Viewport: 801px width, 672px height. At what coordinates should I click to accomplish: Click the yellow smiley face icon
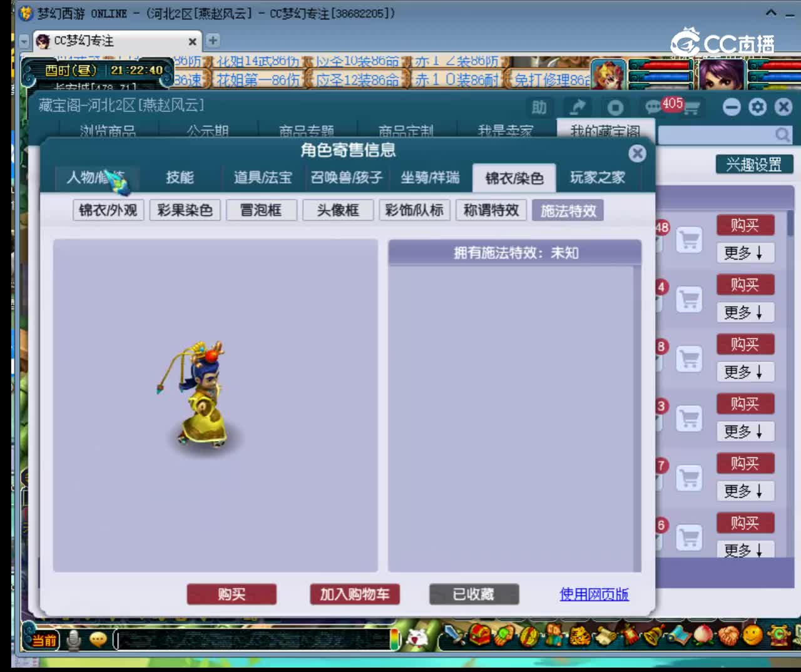pos(753,636)
